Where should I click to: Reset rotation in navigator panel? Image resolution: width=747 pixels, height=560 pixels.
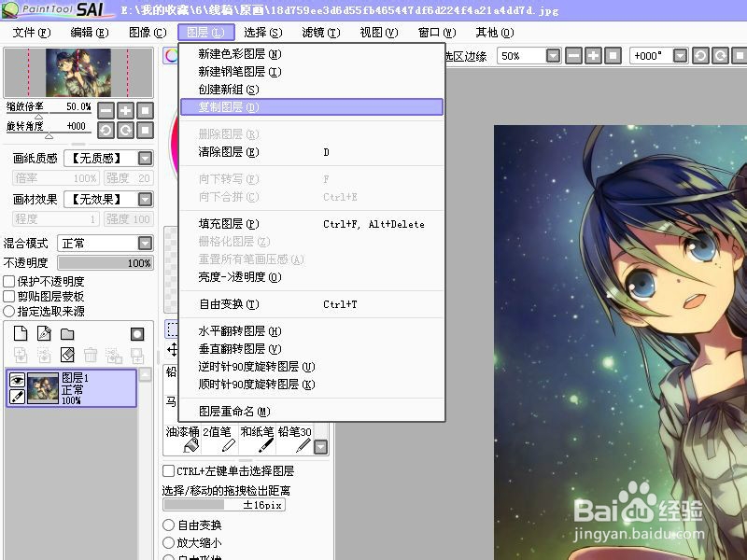(145, 130)
